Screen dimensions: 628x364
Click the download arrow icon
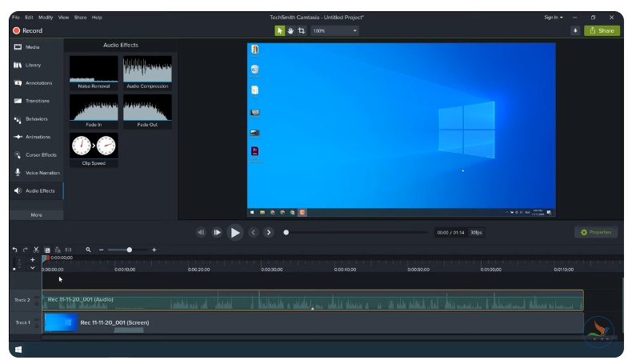575,30
